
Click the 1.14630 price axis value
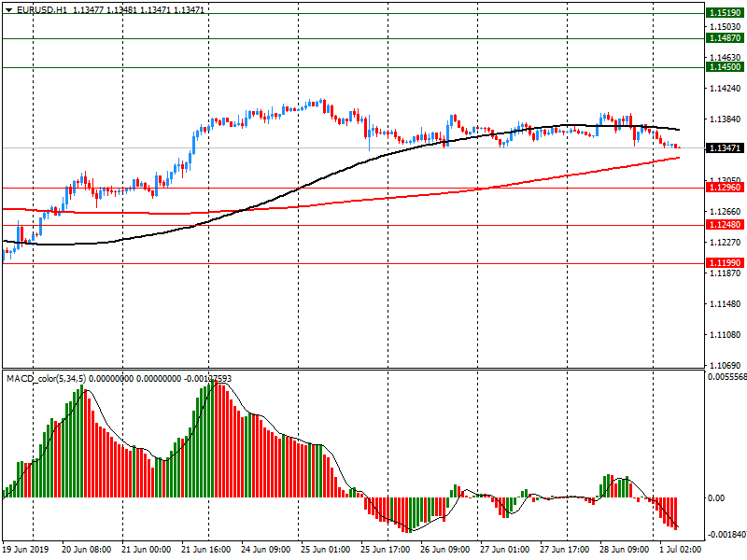click(726, 58)
